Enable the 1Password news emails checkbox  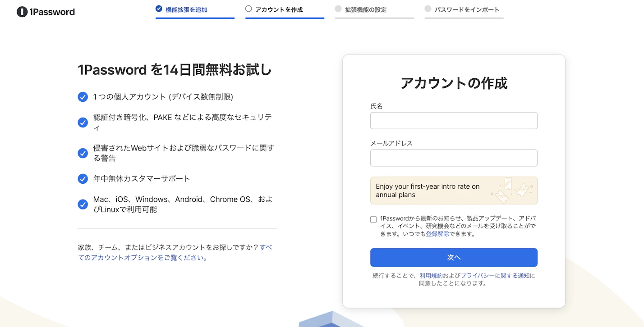(373, 220)
